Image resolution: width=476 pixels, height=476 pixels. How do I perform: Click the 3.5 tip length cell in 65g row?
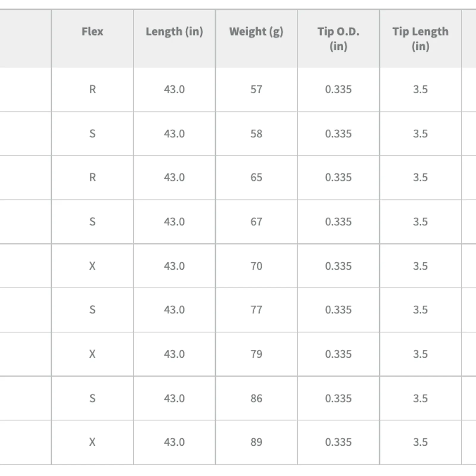click(x=421, y=178)
